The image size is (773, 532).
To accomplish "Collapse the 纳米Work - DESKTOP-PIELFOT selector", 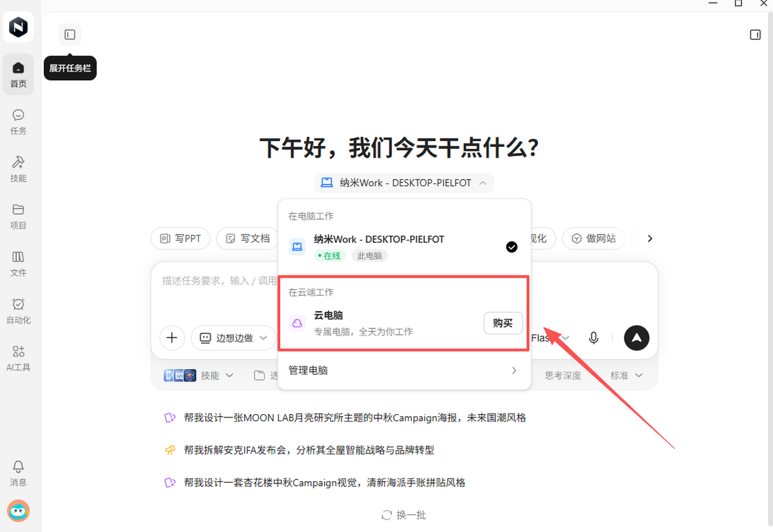I will pyautogui.click(x=404, y=183).
